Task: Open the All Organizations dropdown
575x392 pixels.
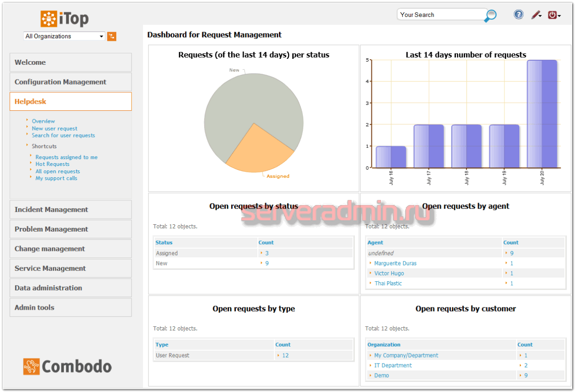Action: (x=64, y=36)
